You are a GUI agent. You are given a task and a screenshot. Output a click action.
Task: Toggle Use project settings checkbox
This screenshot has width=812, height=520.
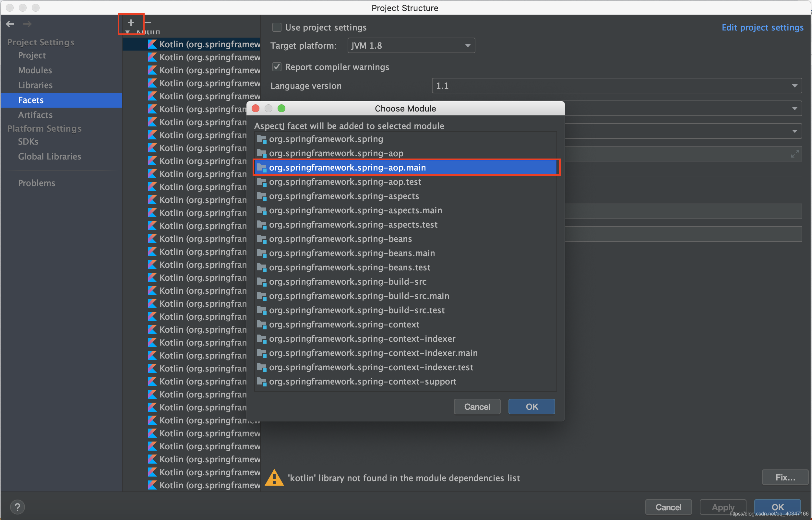[x=277, y=27]
